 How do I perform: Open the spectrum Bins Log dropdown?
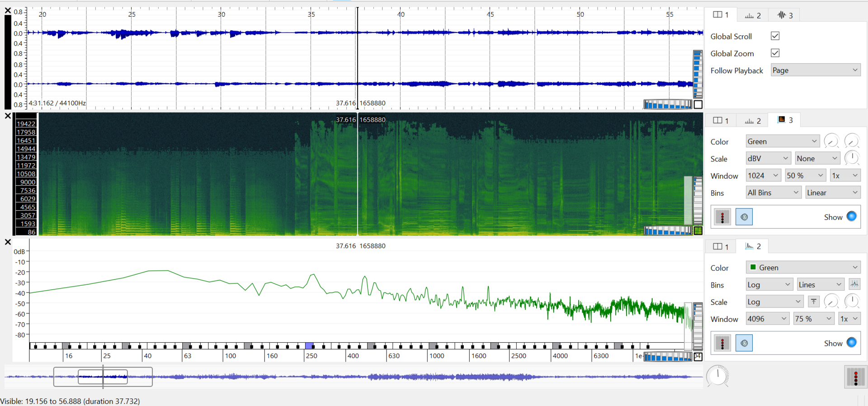click(x=769, y=285)
